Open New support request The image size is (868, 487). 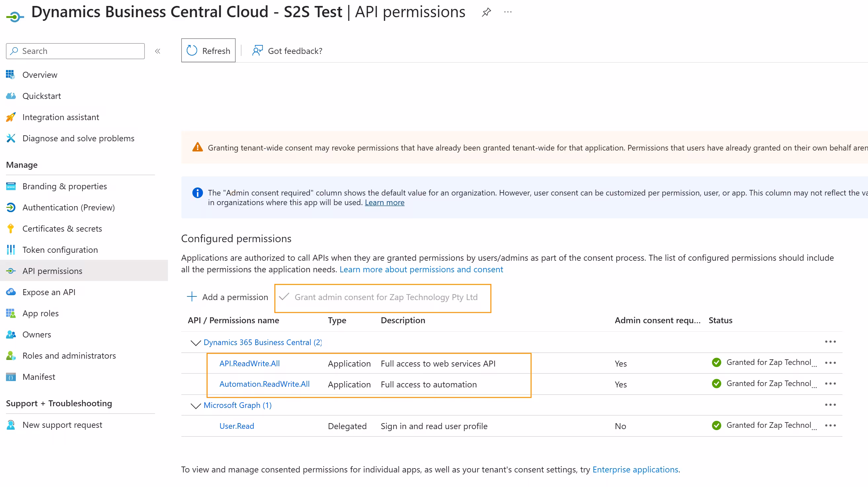pyautogui.click(x=62, y=425)
